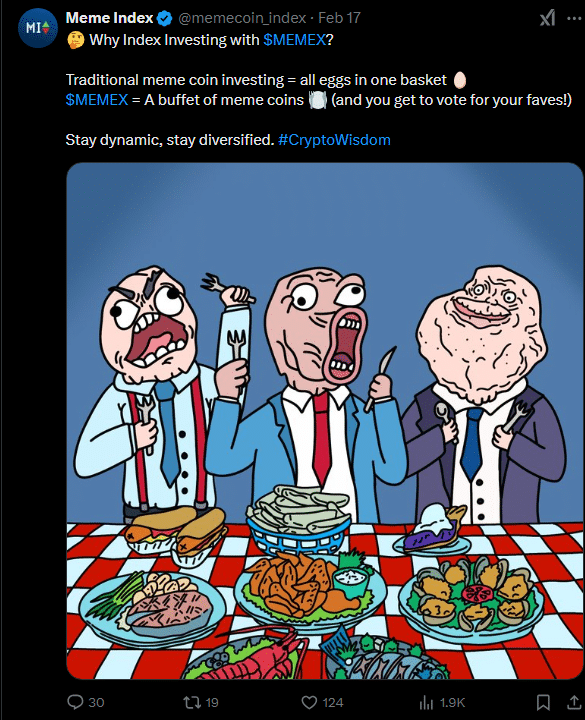Click the 1.9K views count
Screen dimensions: 585x720
[452, 703]
